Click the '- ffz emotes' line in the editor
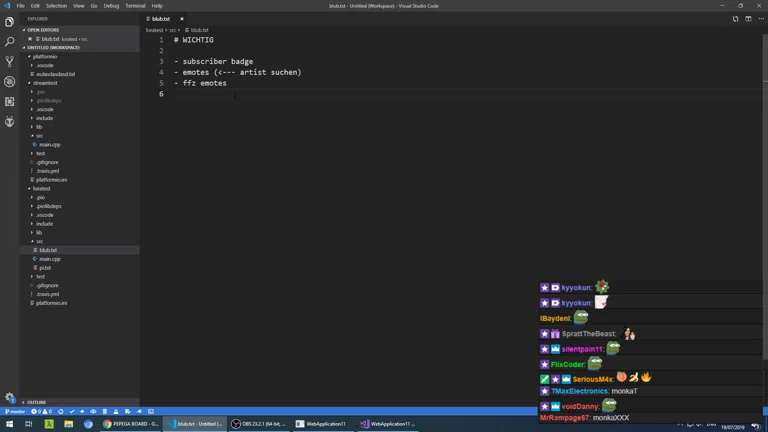The image size is (768, 432). [x=200, y=83]
